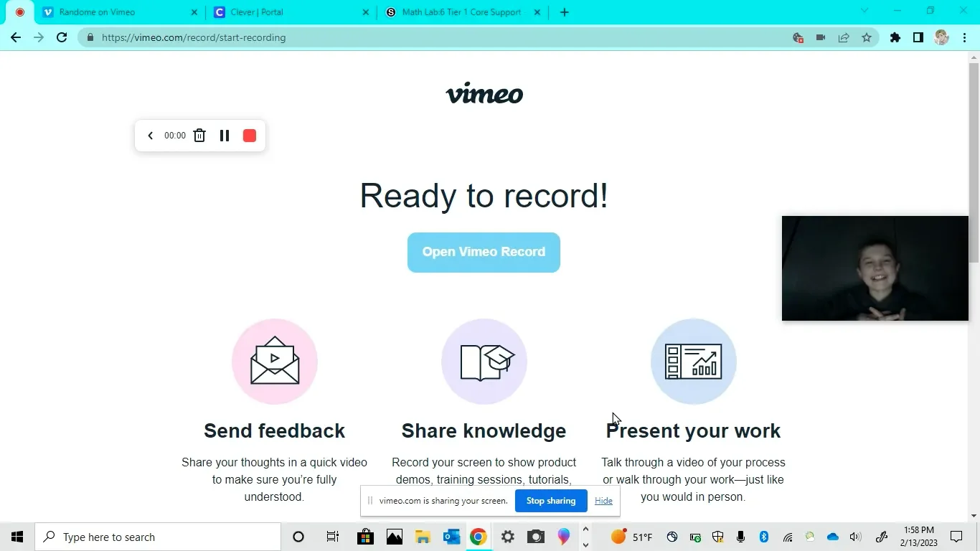The image size is (980, 551).
Task: Reload the Vimeo page
Action: pyautogui.click(x=62, y=37)
